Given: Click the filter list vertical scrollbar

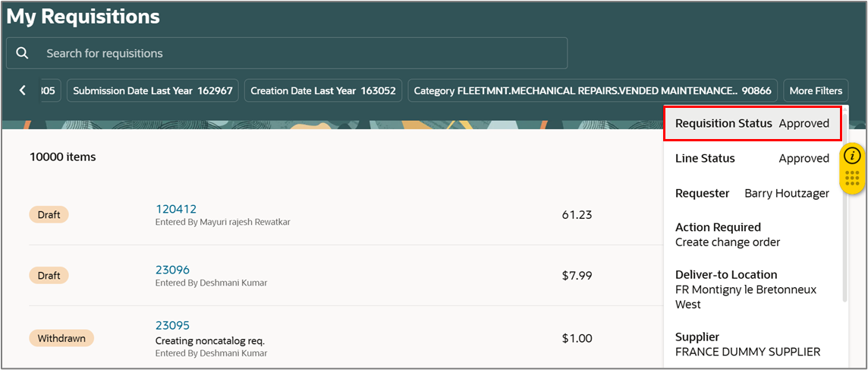Looking at the screenshot, I should click(x=844, y=205).
